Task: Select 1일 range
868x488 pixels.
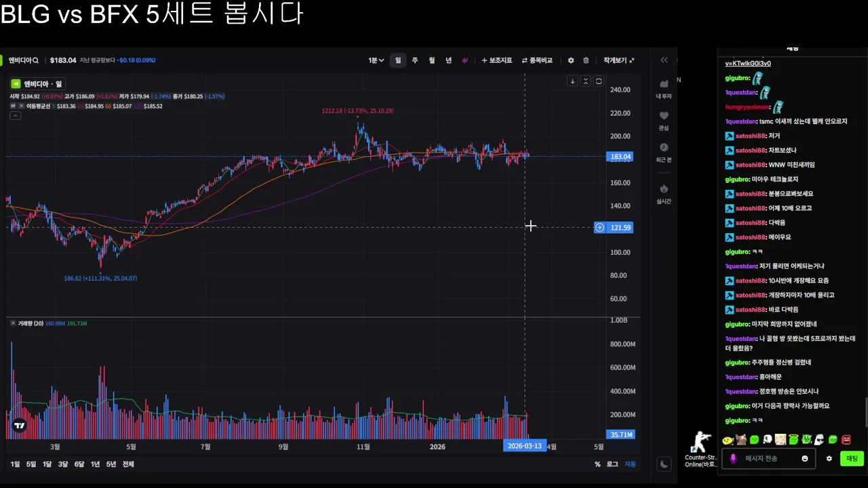Action: [15, 464]
